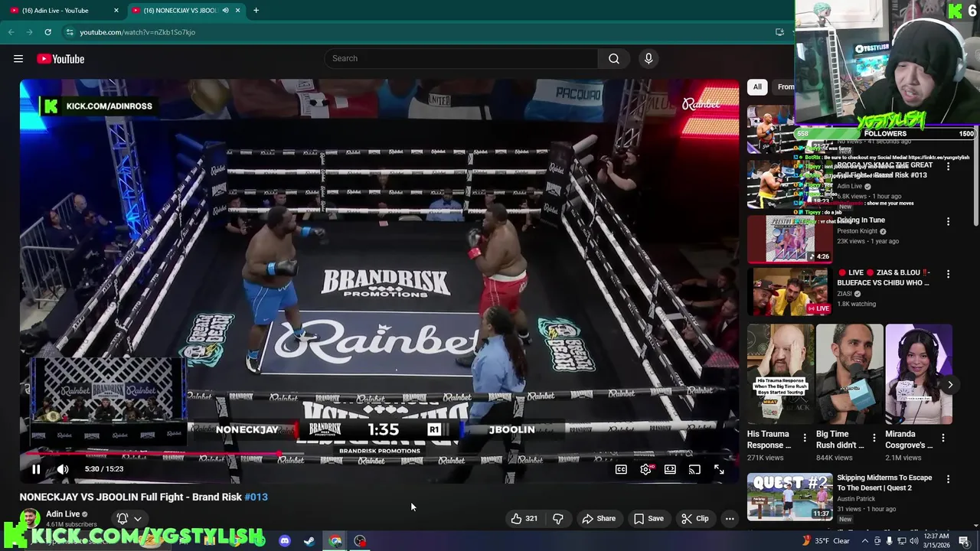Open Big Time Rush short thumbnail
This screenshot has height=551, width=980.
850,374
